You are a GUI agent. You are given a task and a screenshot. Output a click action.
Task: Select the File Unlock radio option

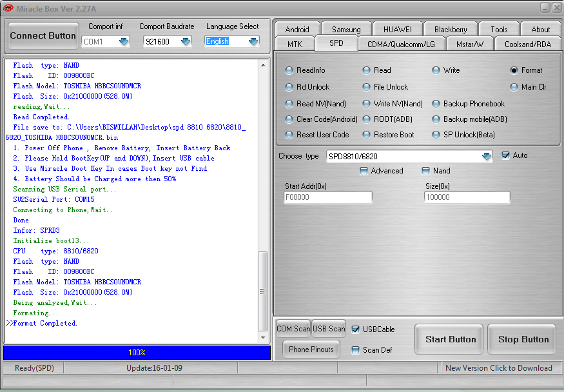pos(385,86)
